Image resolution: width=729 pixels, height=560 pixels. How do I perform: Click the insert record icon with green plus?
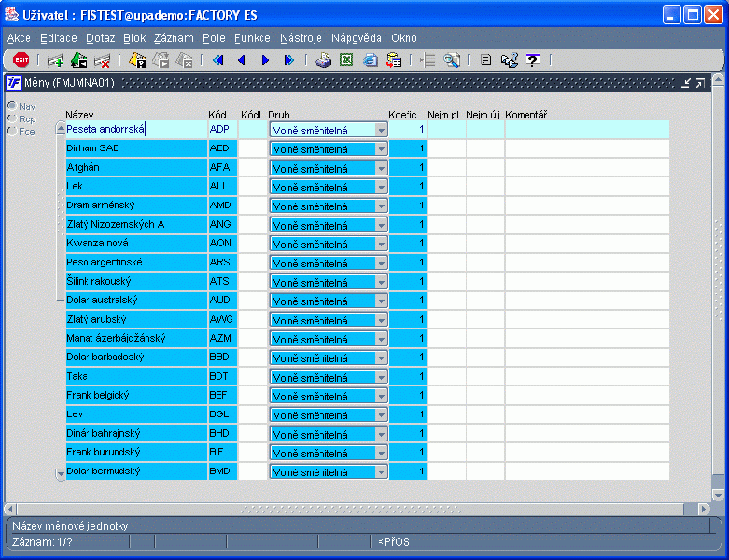pyautogui.click(x=55, y=61)
